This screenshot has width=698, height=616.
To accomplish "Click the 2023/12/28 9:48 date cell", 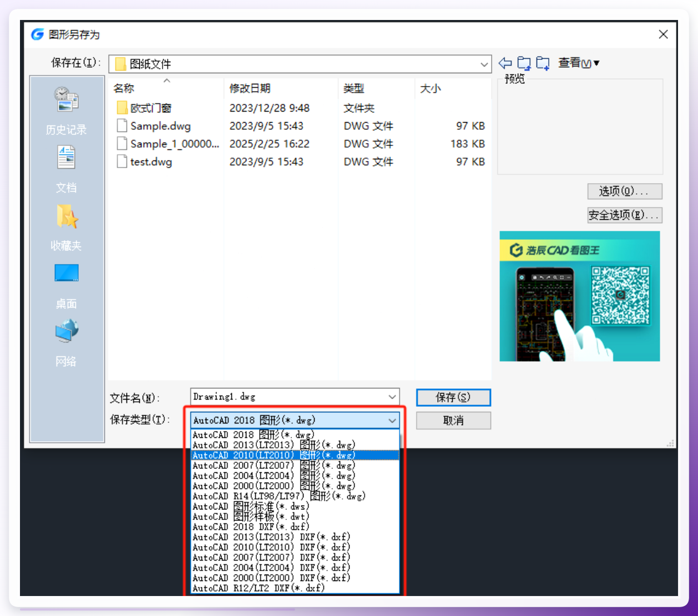I will click(x=270, y=108).
